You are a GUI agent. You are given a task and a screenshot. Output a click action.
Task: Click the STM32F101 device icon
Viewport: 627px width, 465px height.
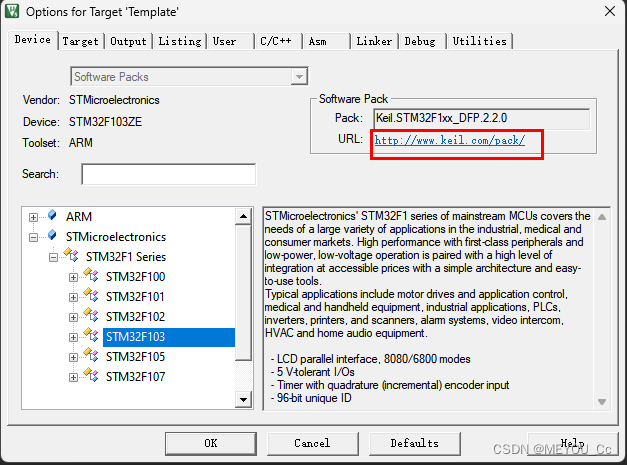point(91,295)
